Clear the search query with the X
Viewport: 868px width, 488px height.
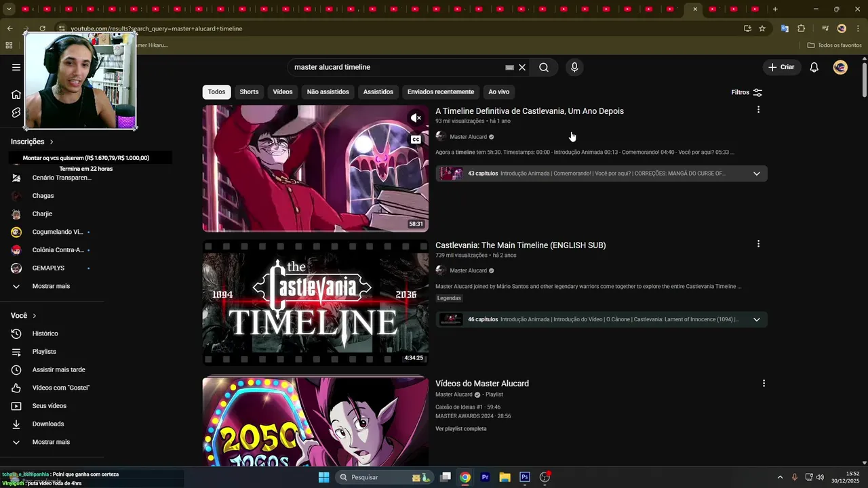(522, 67)
